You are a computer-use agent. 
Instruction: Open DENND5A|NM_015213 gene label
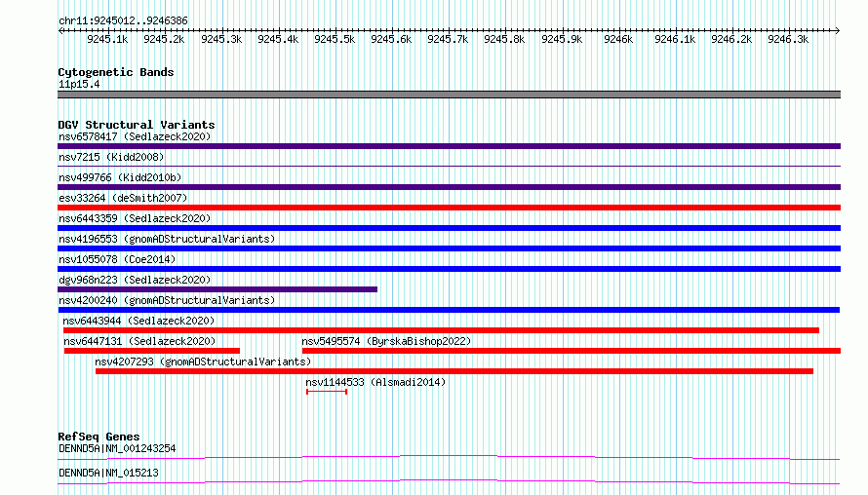coord(108,473)
